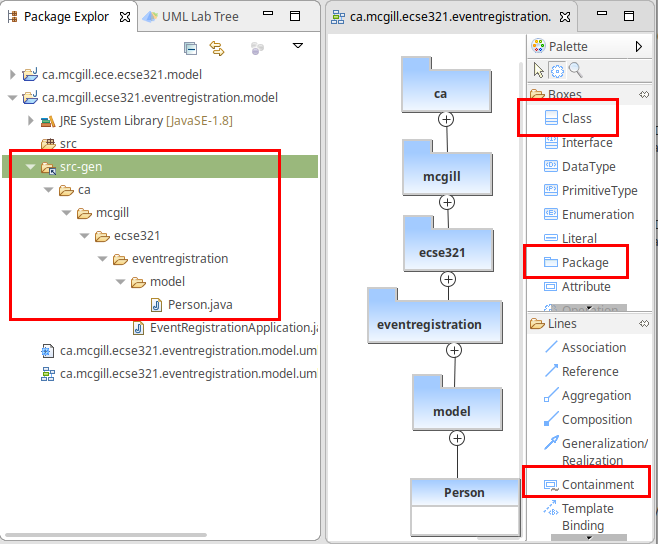Collapse the ca folder in tree

coord(48,190)
